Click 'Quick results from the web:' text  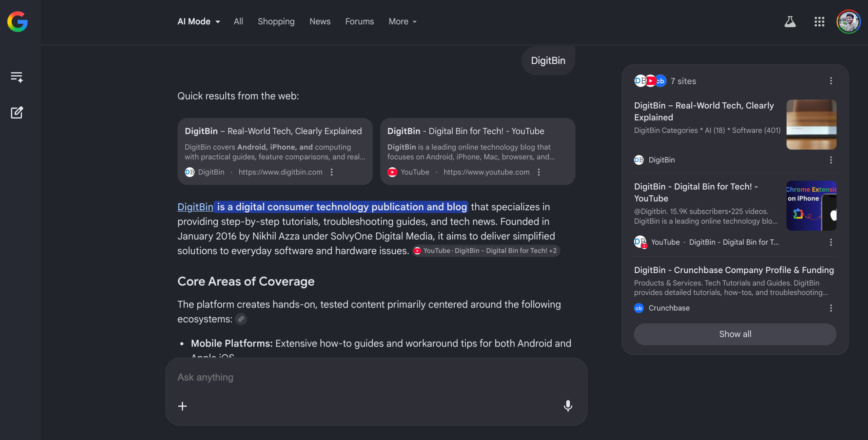coord(238,96)
